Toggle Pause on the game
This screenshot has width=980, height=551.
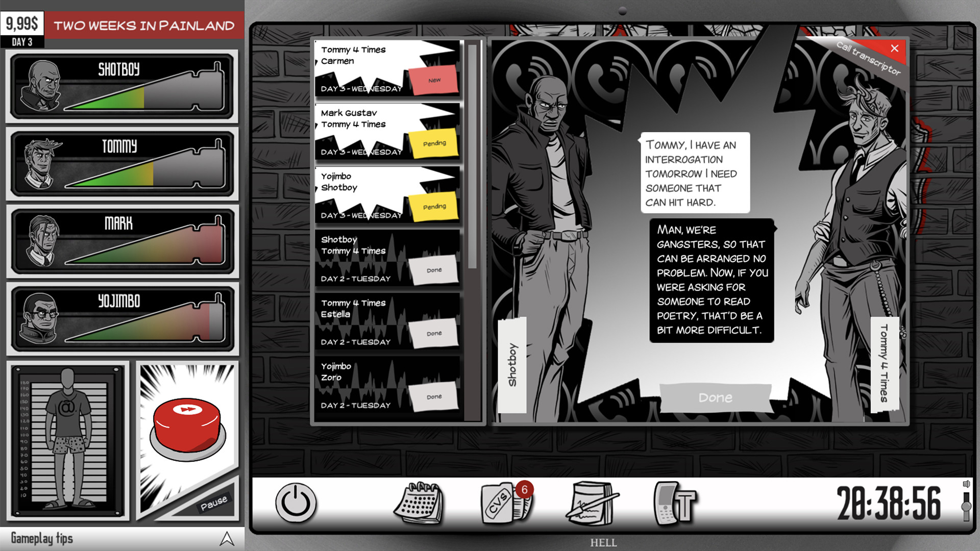(x=213, y=503)
